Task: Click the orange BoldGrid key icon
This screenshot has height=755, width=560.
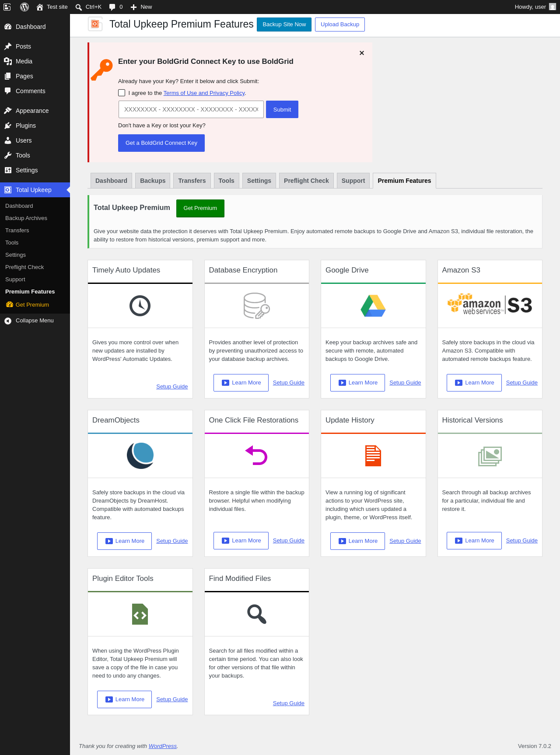Action: tap(102, 70)
